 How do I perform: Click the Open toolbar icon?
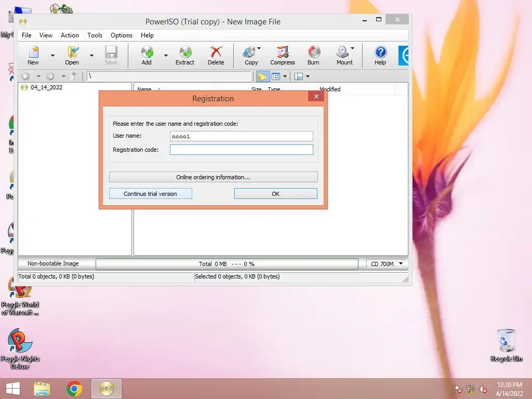(72, 55)
